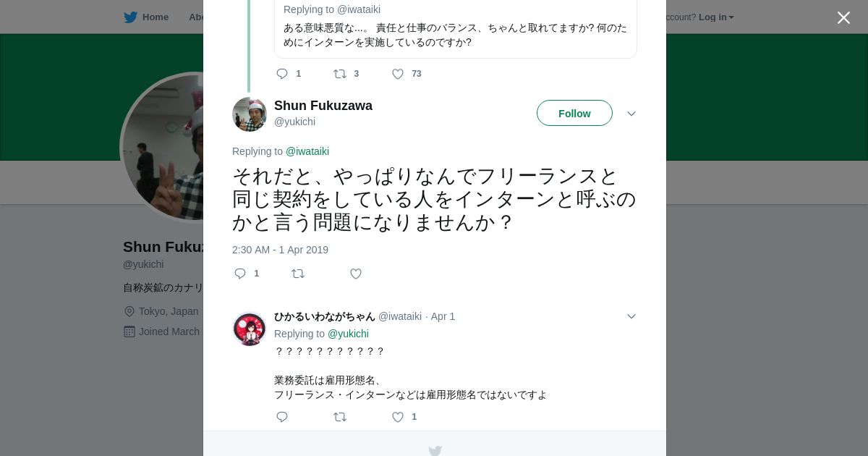This screenshot has width=868, height=456.
Task: Retweet the bottom reply from @iwataiki
Action: pos(340,417)
